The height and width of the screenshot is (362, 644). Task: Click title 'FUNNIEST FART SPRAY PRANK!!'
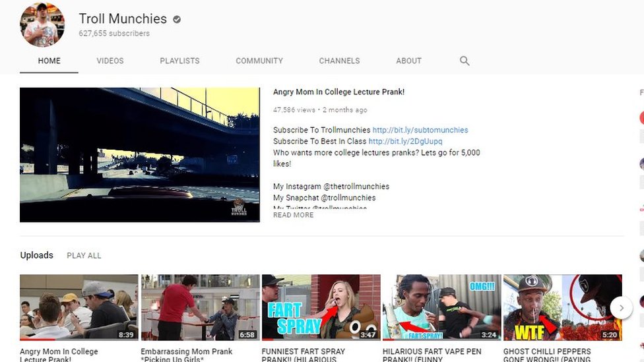click(x=303, y=355)
